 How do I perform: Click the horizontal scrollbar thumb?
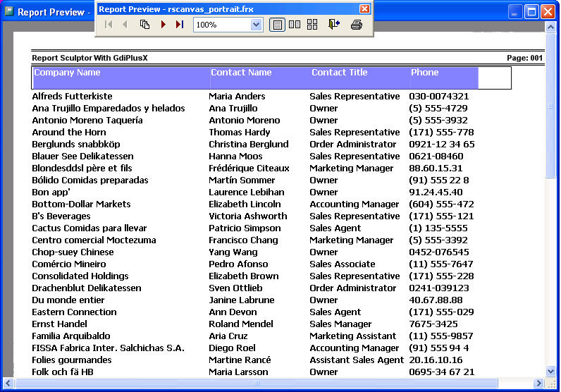(x=256, y=384)
